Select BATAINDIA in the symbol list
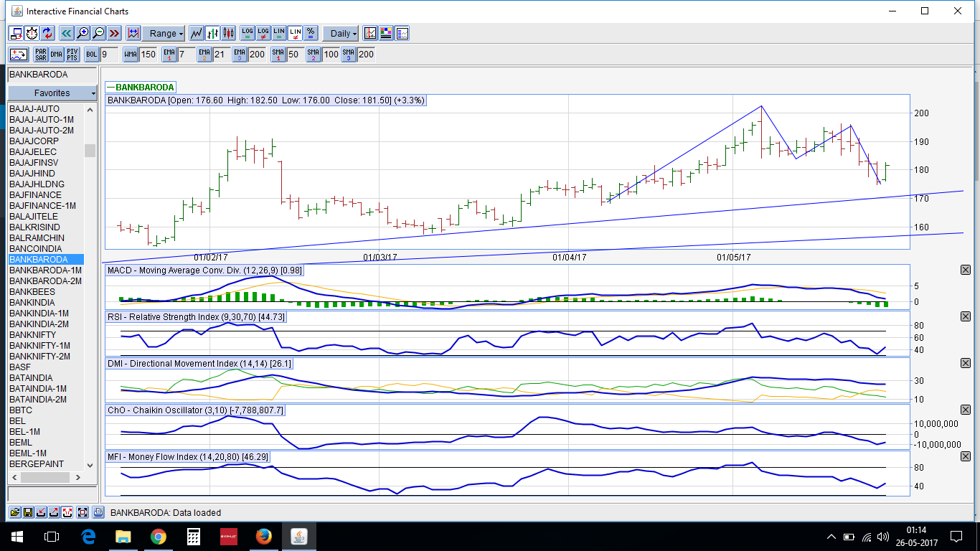Viewport: 980px width, 551px height. point(47,378)
